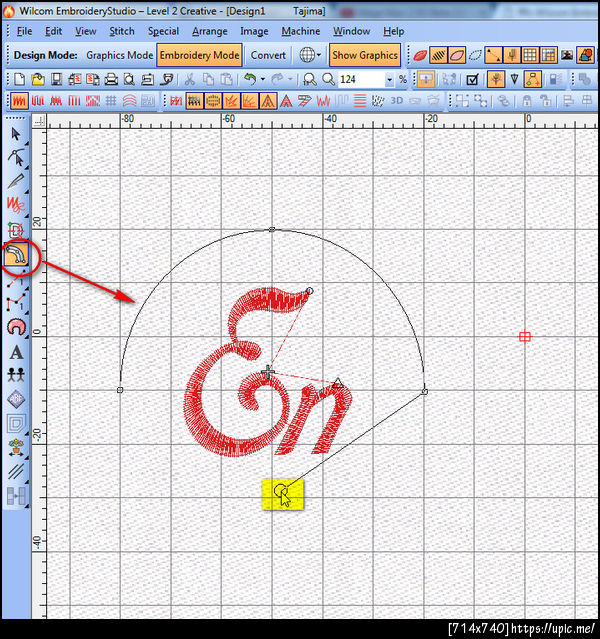Open the View menu
600x639 pixels.
click(86, 31)
